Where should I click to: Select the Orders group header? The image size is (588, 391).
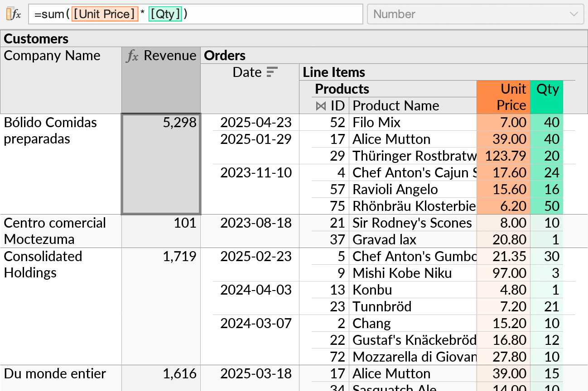pyautogui.click(x=224, y=56)
